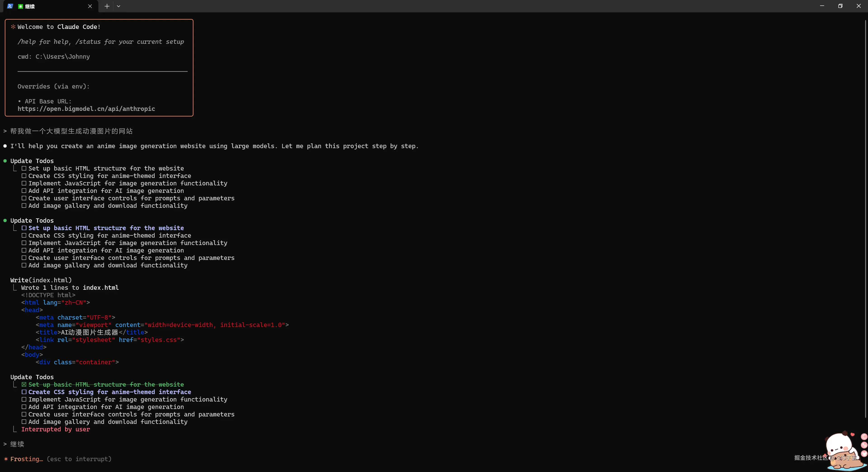The width and height of the screenshot is (868, 472).
Task: Expand the new tab profile dropdown
Action: pyautogui.click(x=119, y=6)
